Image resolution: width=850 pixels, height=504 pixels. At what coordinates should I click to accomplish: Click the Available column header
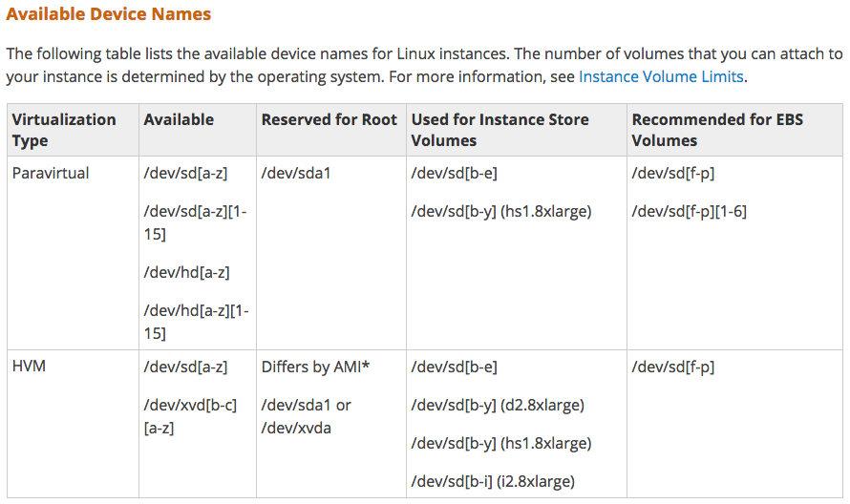(x=179, y=119)
